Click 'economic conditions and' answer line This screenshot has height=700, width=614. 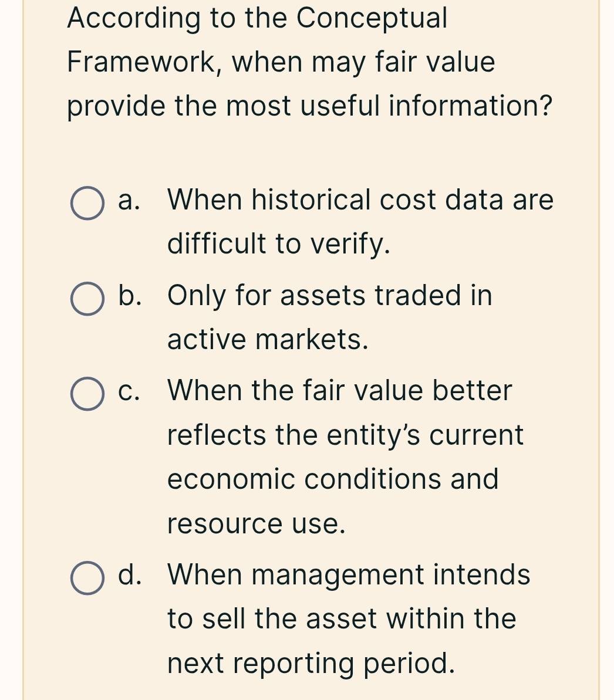(x=333, y=479)
